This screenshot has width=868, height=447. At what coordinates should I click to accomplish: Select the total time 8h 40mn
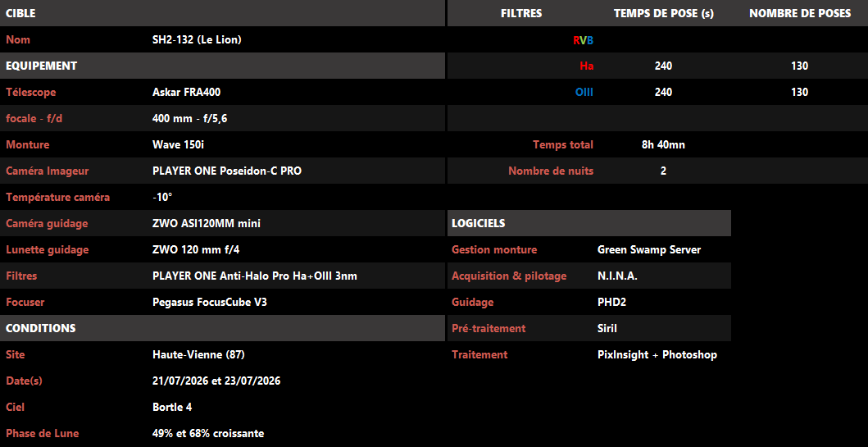point(663,145)
